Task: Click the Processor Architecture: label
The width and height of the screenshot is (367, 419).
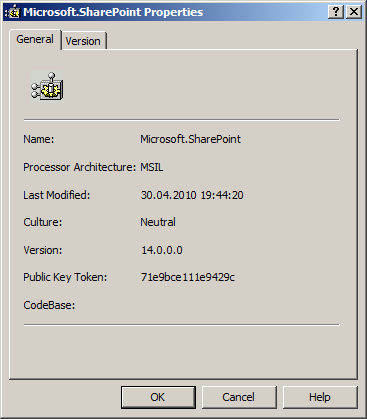Action: point(80,167)
